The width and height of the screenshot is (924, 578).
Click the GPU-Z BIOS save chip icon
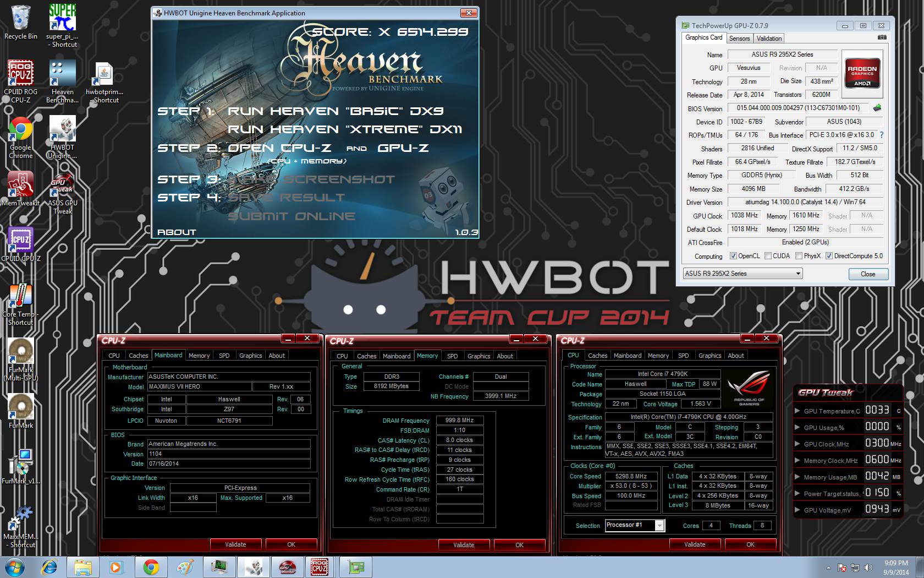[877, 108]
